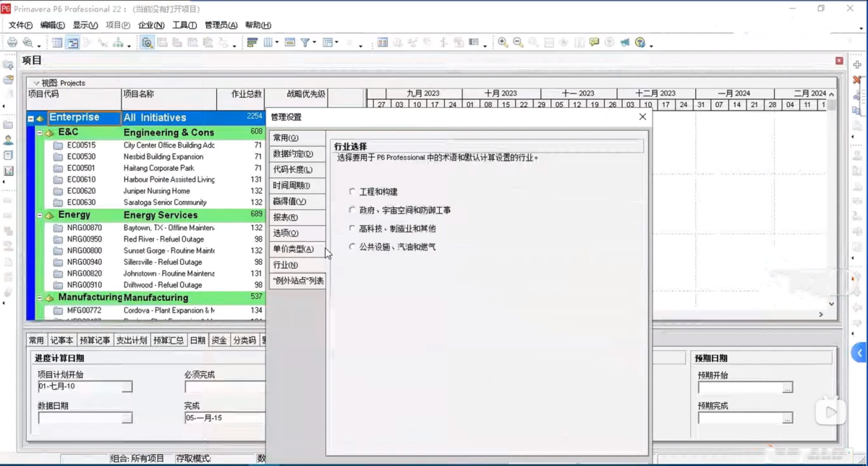Open the Filter icon dropdown arrow
The height and width of the screenshot is (466, 868).
(x=314, y=43)
